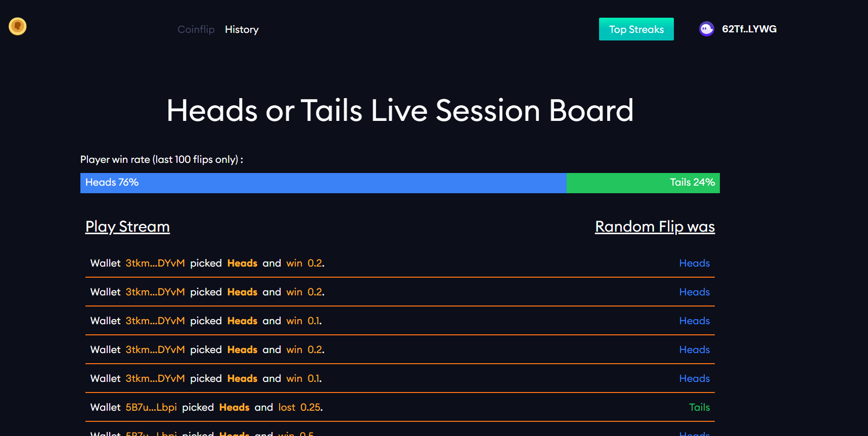Click wallet 3tkm...DYvM in fifth row
Image resolution: width=868 pixels, height=436 pixels.
pos(155,378)
